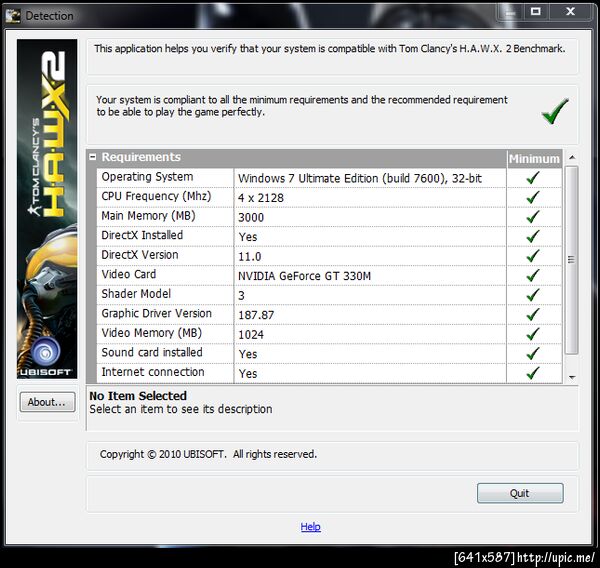Image resolution: width=600 pixels, height=568 pixels.
Task: Select the Shader Model row label
Action: 136,294
